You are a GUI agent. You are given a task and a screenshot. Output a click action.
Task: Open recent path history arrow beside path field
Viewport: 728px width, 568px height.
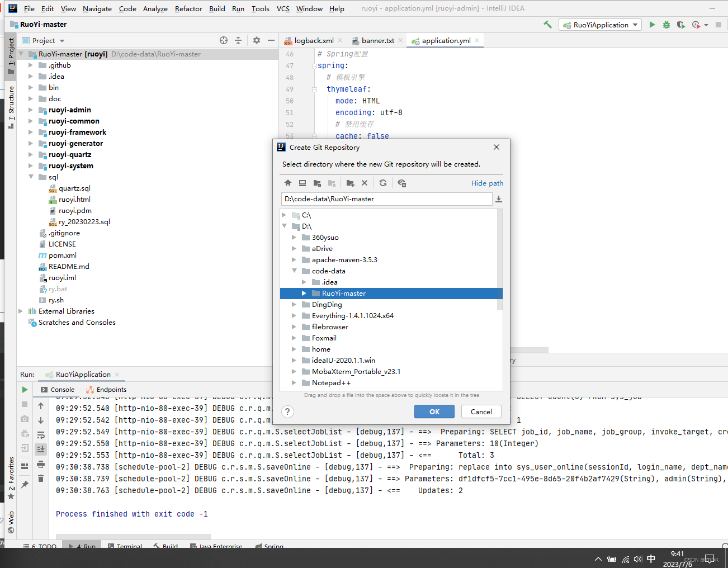[x=499, y=199]
